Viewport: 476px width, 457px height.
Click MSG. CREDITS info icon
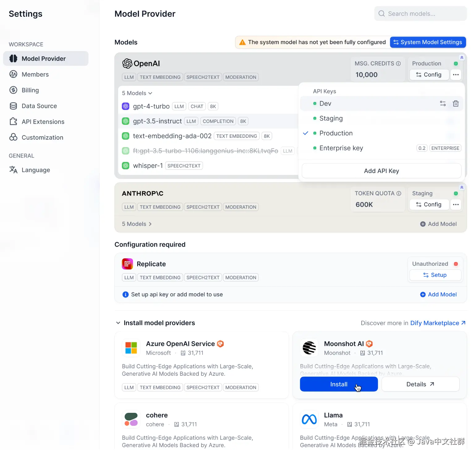[x=398, y=63]
